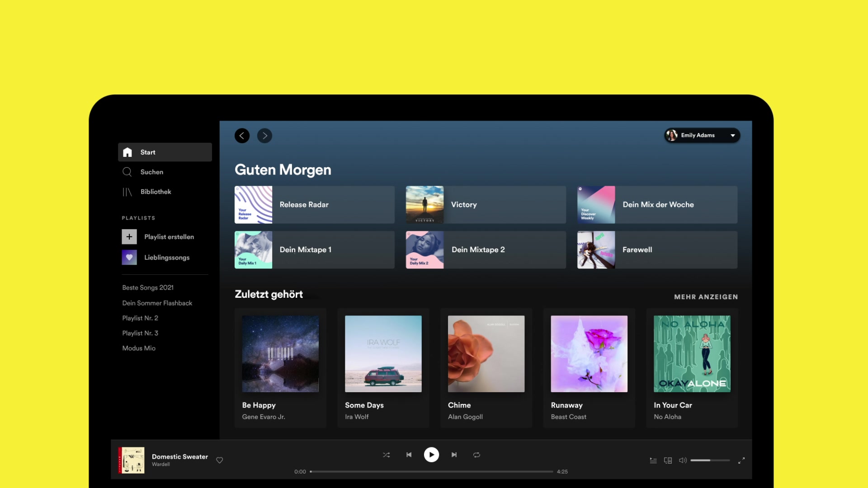Image resolution: width=868 pixels, height=488 pixels.
Task: Expand the Emily Adams account menu
Action: coord(702,136)
